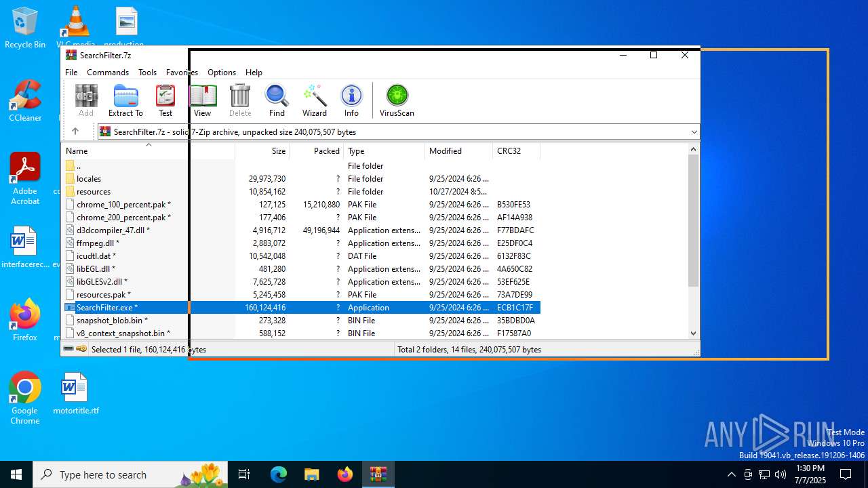Open the Commands menu
This screenshot has height=488, width=868.
tap(108, 73)
